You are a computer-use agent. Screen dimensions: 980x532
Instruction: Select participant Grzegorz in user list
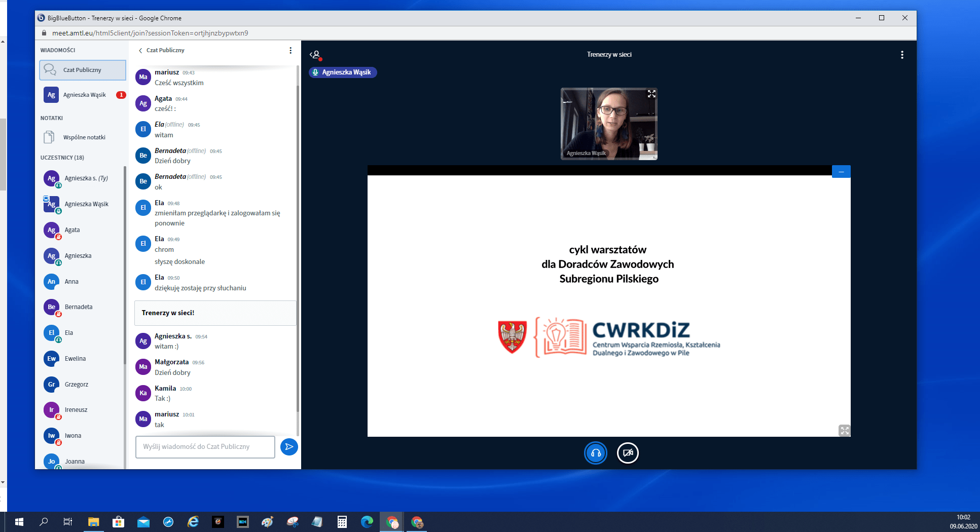tap(76, 384)
